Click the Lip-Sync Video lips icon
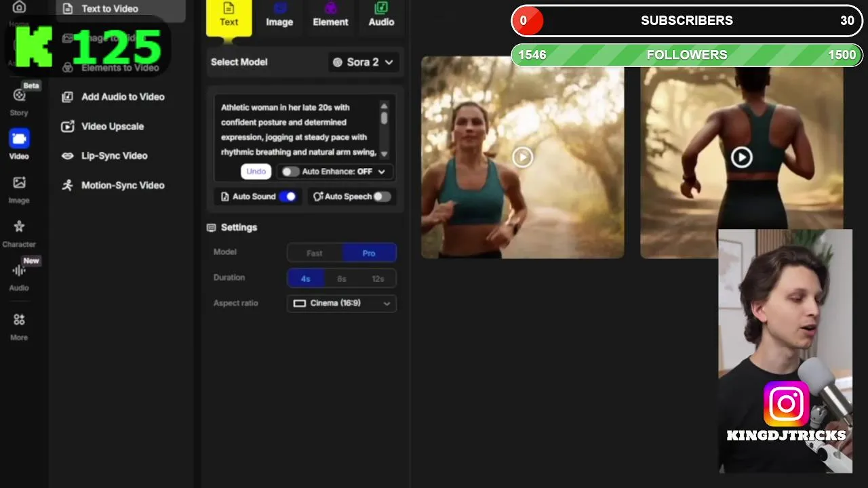 coord(67,156)
